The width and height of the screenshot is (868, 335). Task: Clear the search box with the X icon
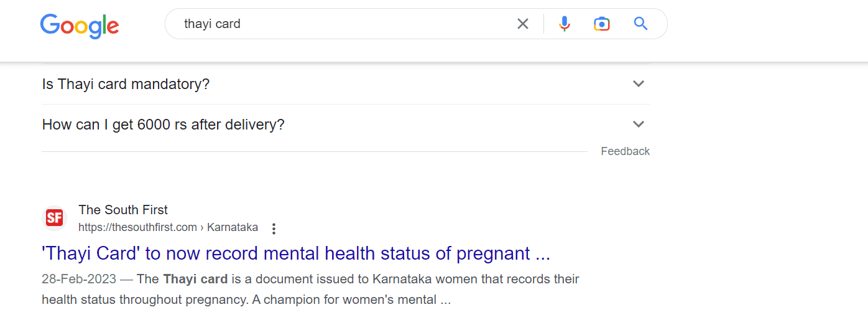tap(523, 24)
